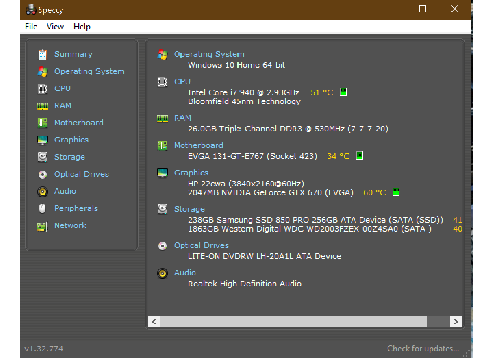Click Audio heading in summary panel

(x=185, y=273)
